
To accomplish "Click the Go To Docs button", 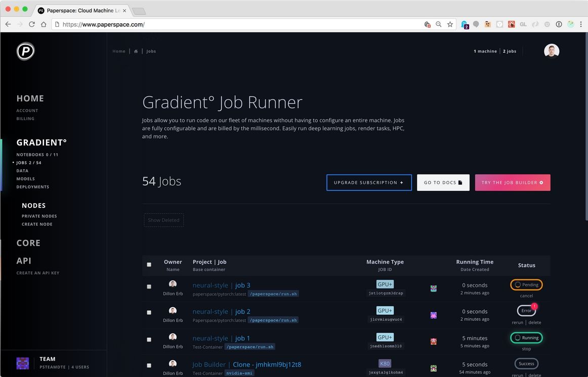I will click(x=443, y=183).
